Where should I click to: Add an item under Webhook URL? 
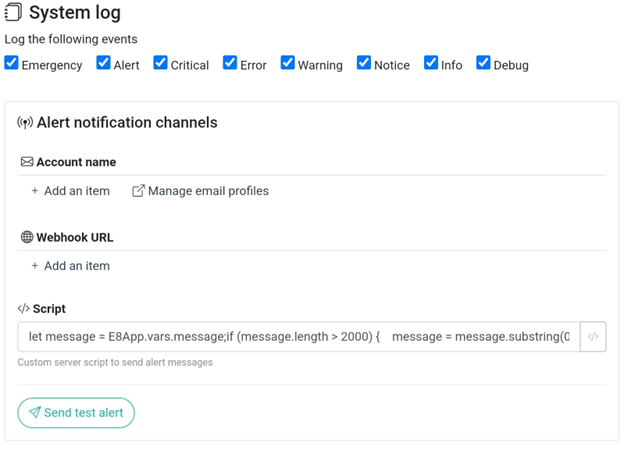70,266
